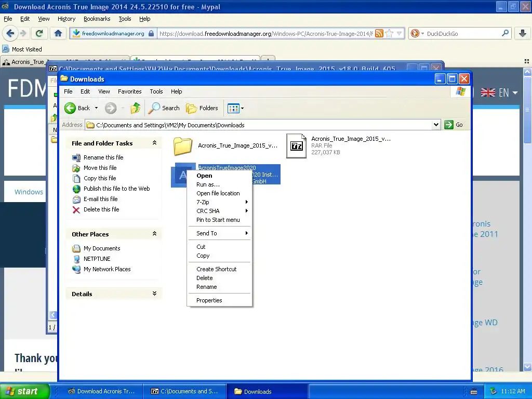Choose Open file location in context menu
This screenshot has width=532, height=399.
pos(219,193)
